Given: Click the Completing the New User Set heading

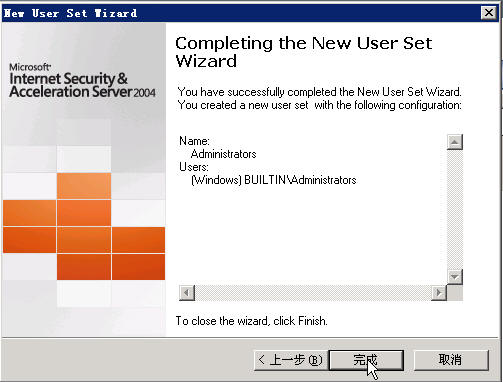Looking at the screenshot, I should [x=304, y=52].
